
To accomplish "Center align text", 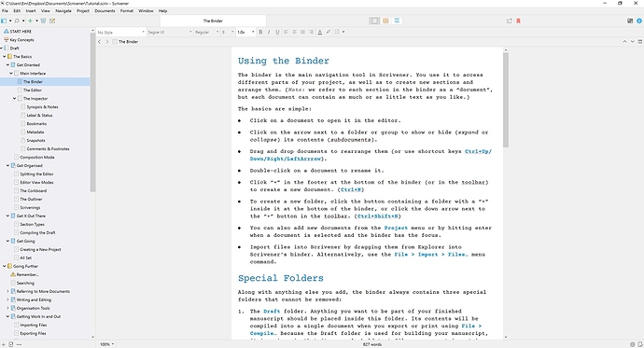I will 295,32.
